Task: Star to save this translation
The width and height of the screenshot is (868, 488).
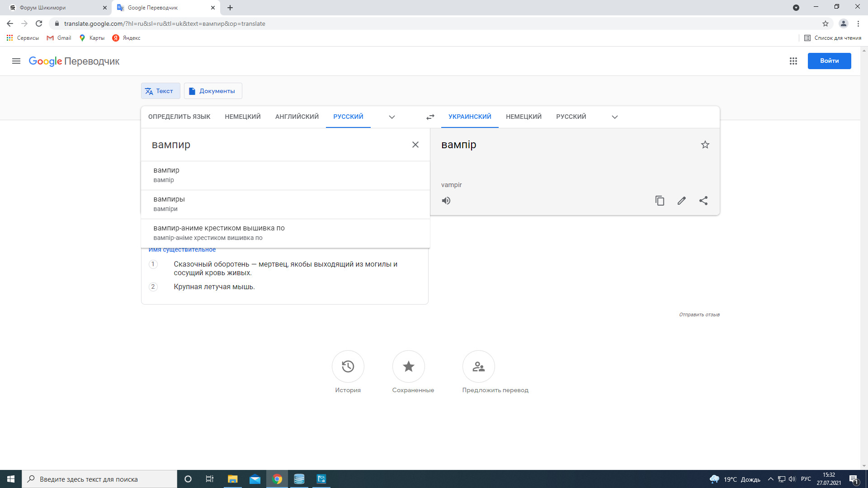Action: [705, 145]
